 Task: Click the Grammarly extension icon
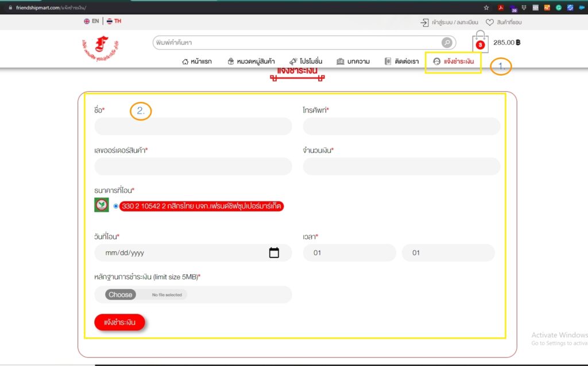[558, 7]
